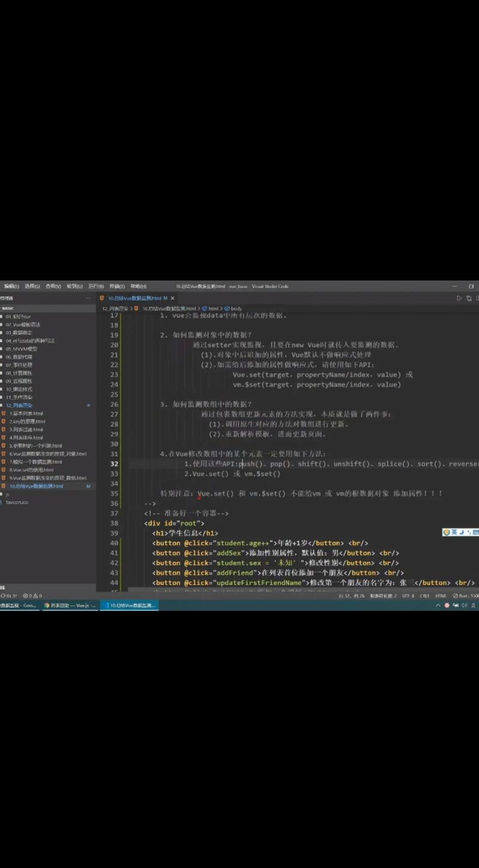Click the 12_列表渲染 breadcrumb segment
Image resolution: width=479 pixels, height=868 pixels.
click(x=115, y=309)
